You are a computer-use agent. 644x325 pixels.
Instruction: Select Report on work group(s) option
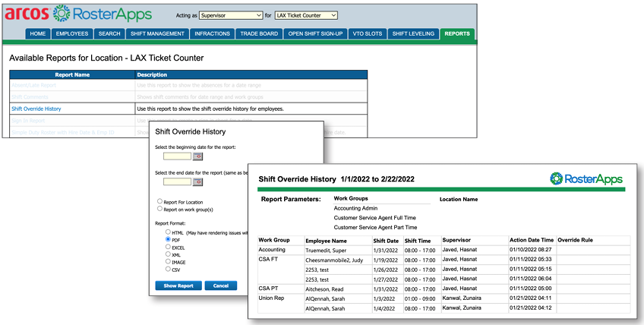(x=159, y=208)
